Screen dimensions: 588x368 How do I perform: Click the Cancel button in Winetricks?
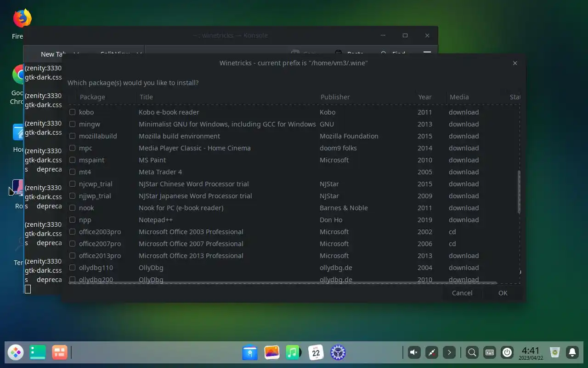pyautogui.click(x=462, y=293)
